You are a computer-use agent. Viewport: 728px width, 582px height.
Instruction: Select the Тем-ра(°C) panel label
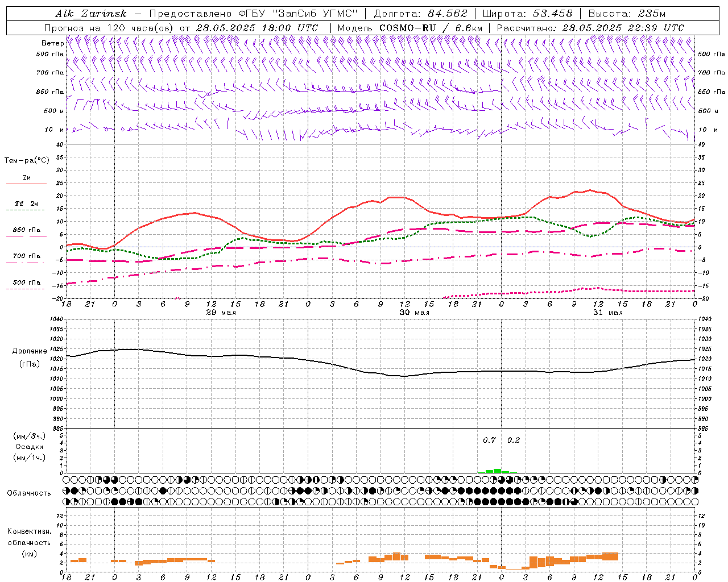pos(27,161)
